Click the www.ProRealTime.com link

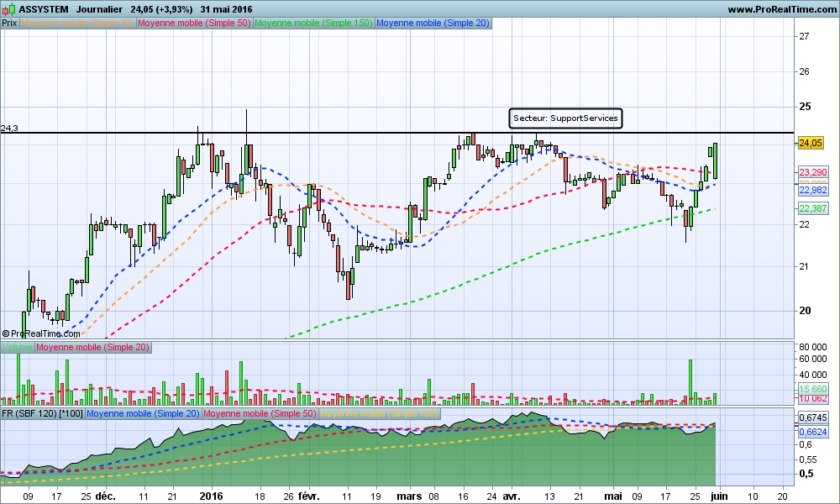782,9
